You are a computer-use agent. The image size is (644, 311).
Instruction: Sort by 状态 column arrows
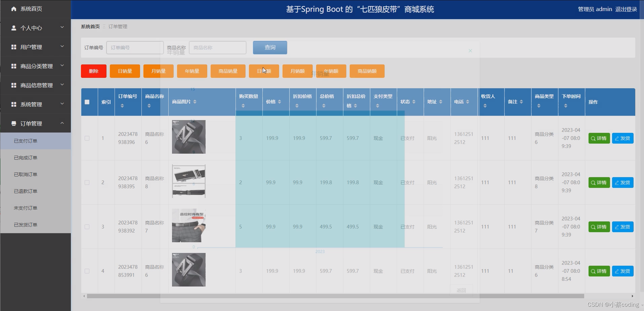coord(414,102)
